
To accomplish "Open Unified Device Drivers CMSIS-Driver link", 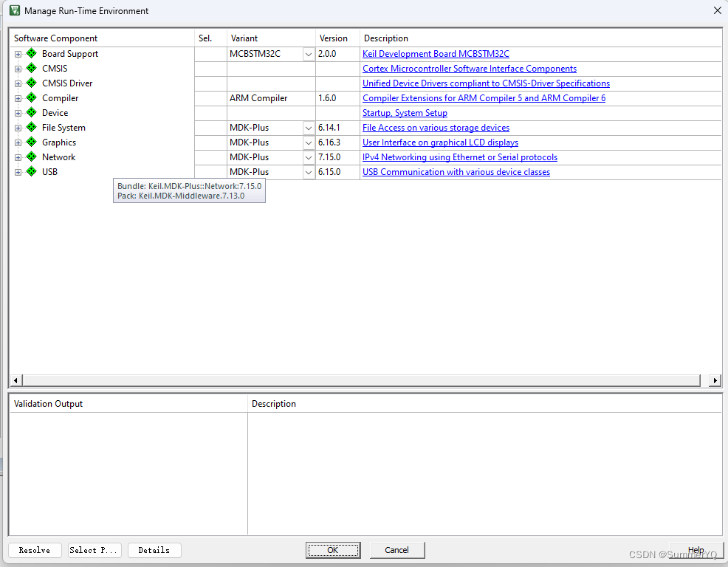I will pos(486,83).
